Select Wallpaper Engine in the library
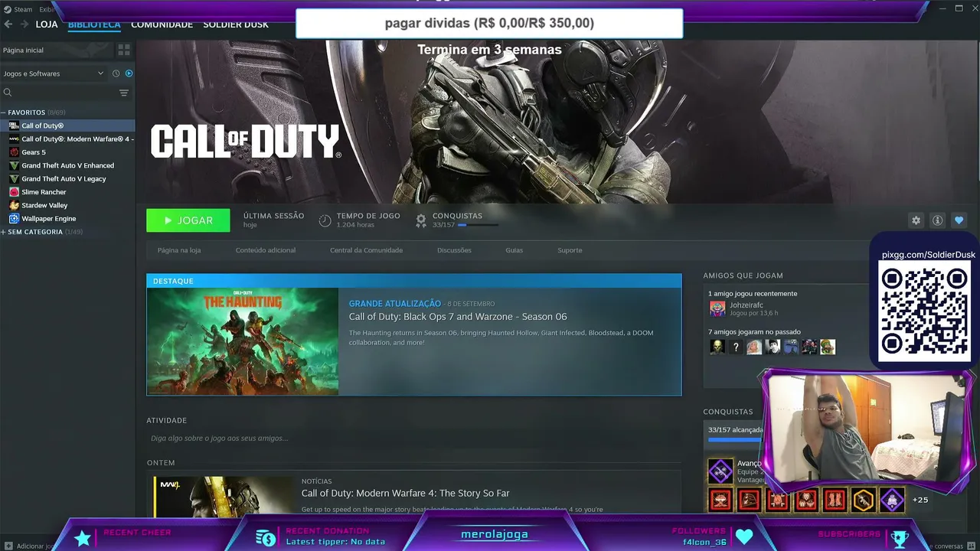 pyautogui.click(x=67, y=219)
